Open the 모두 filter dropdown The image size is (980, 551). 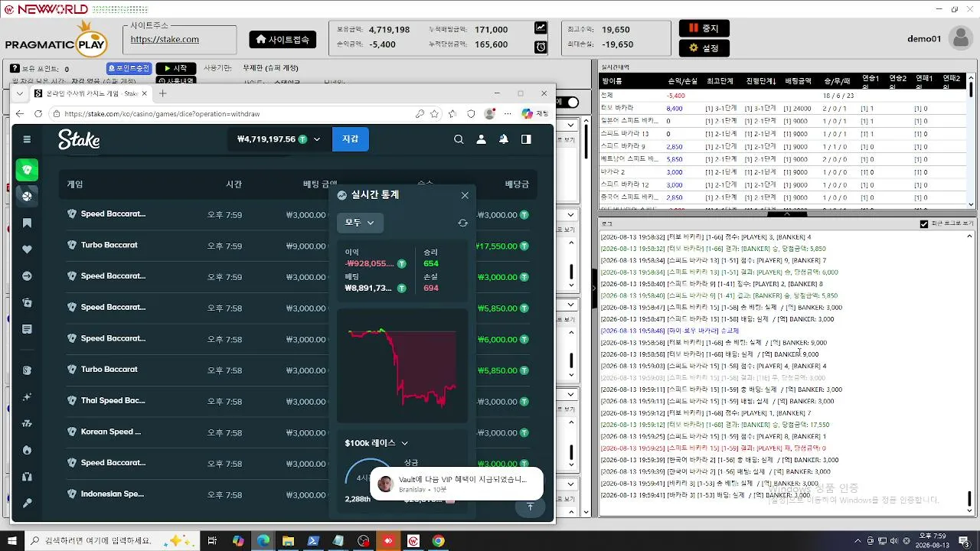click(360, 223)
